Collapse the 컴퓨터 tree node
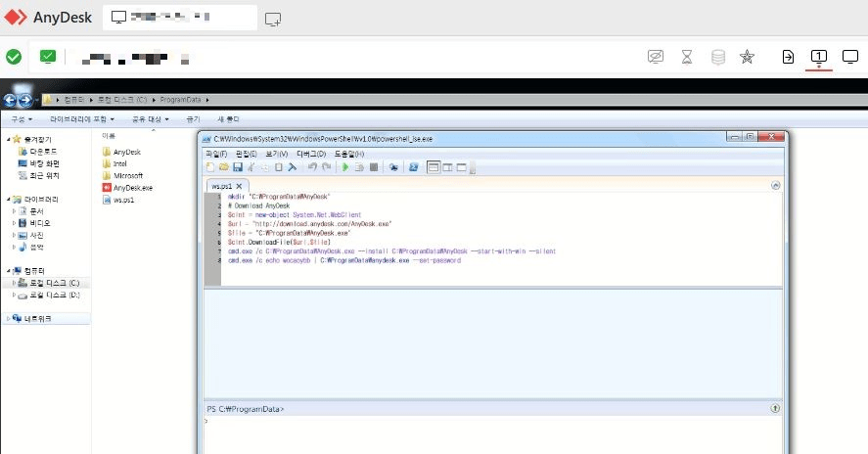The width and height of the screenshot is (868, 454). coord(8,271)
